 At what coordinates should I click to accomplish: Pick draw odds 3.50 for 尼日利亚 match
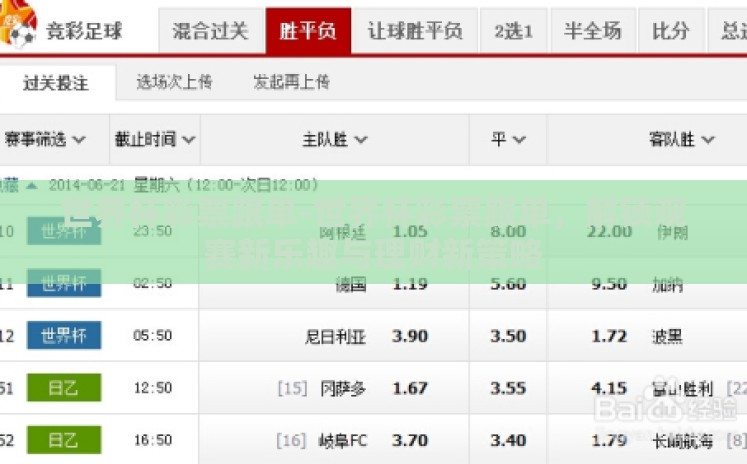click(508, 336)
